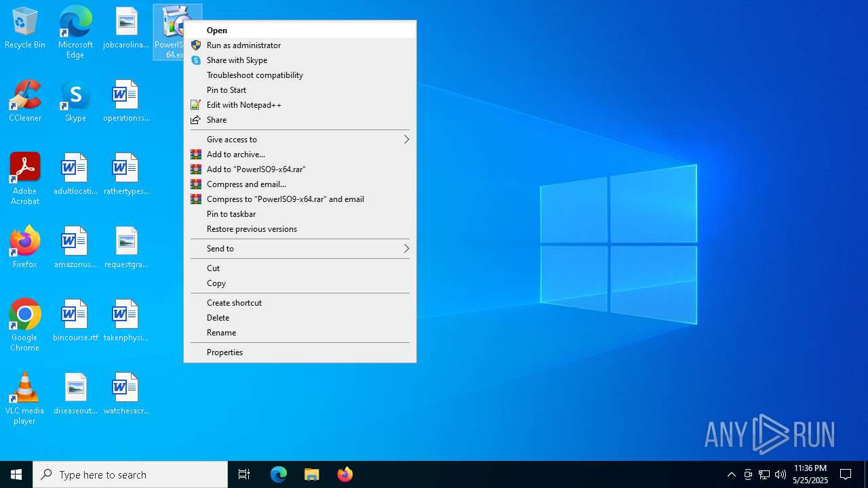Select the CCleaner desktop shortcut

[25, 102]
